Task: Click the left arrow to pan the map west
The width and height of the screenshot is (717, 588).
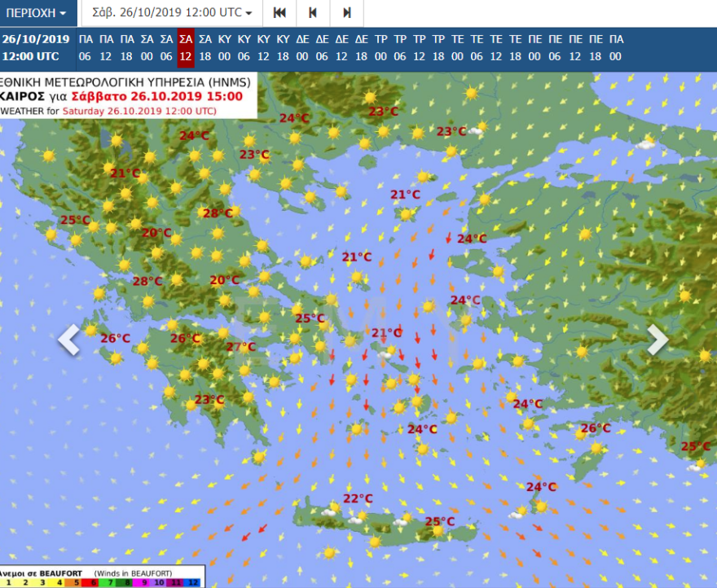Action: click(x=69, y=340)
